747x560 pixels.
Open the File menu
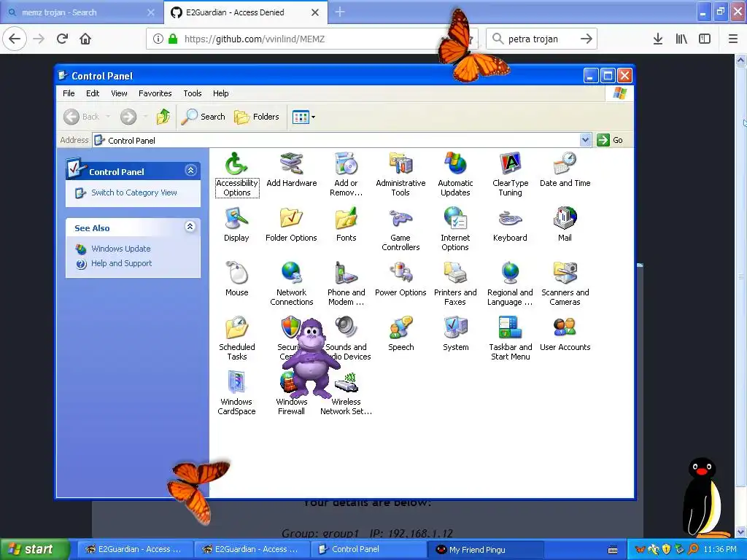pos(69,93)
